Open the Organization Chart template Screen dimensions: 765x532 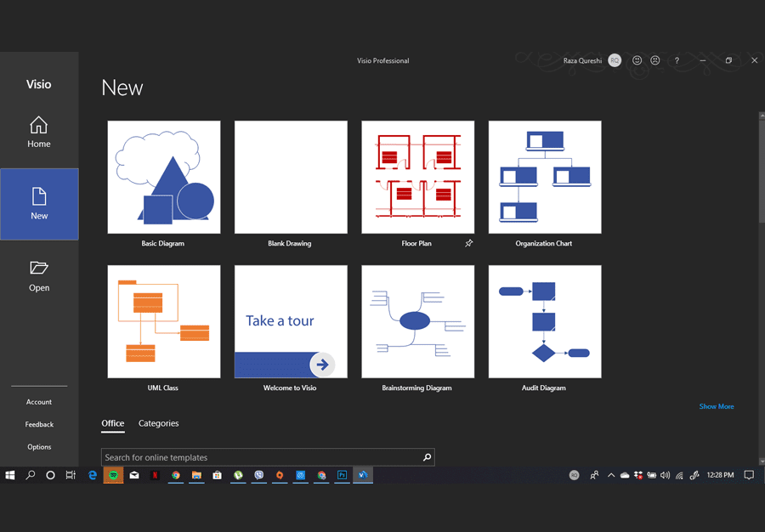coord(544,177)
